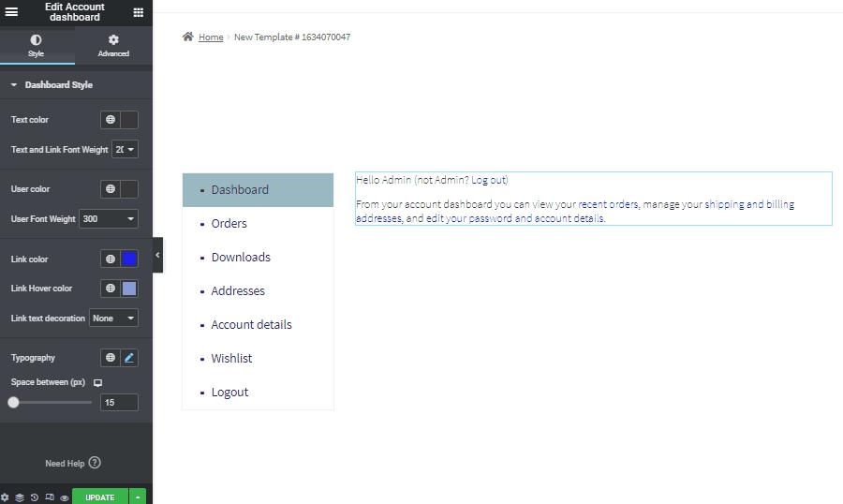Open the Text color swatch picker
Viewport: 843px width, 504px height.
pos(129,119)
